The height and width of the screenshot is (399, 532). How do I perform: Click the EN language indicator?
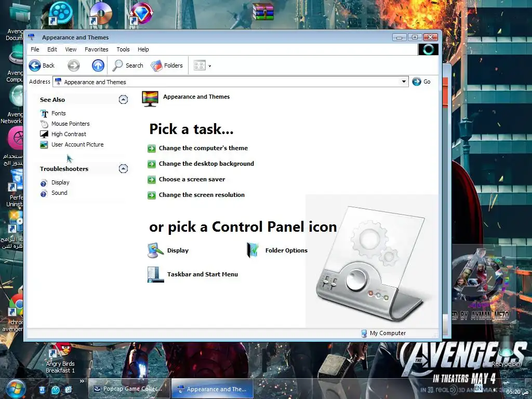click(478, 388)
